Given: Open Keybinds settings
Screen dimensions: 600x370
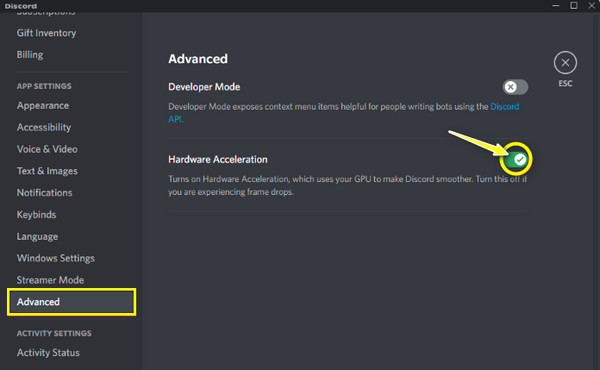Looking at the screenshot, I should pos(36,215).
